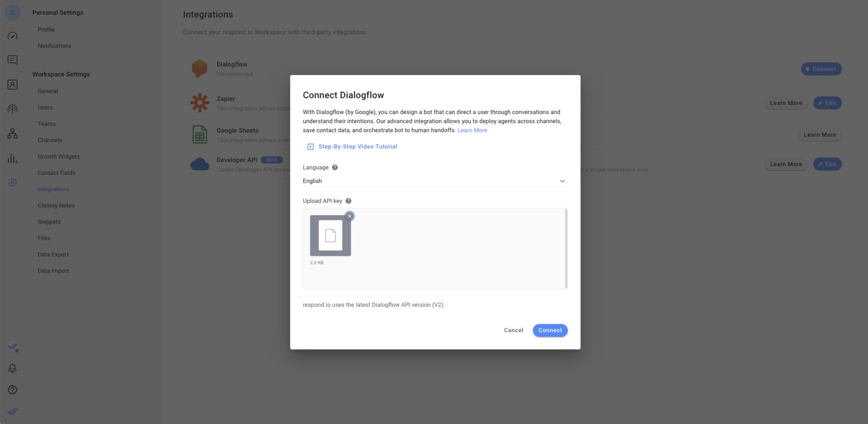Scroll the Upload API key file dropzone
The width and height of the screenshot is (868, 424).
(434, 249)
